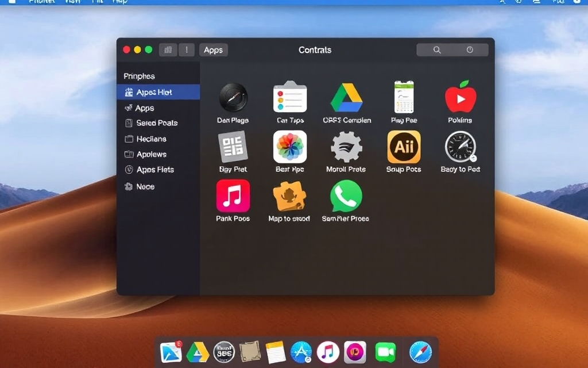Open the Car Tips reminders list icon
This screenshot has width=588, height=368.
point(290,97)
